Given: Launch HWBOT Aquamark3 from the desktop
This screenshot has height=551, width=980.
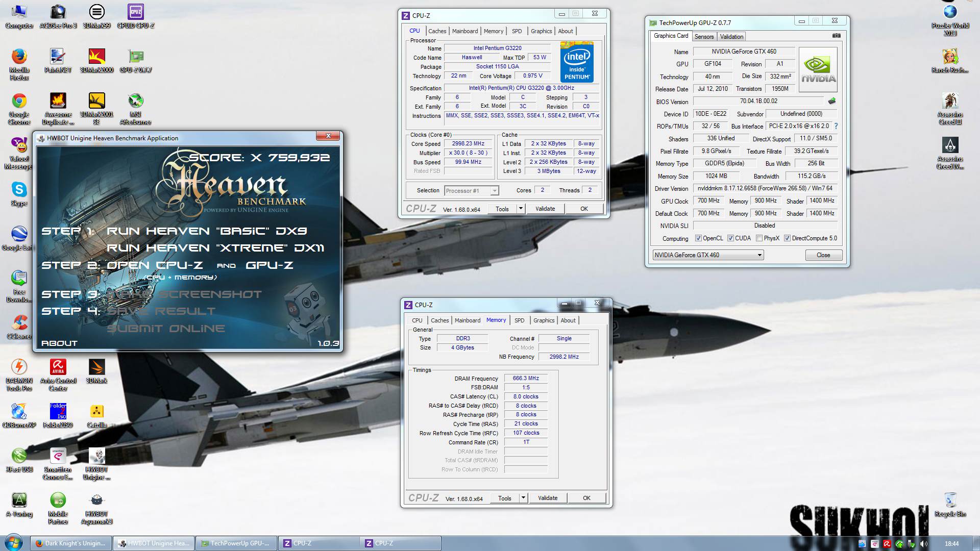Looking at the screenshot, I should point(96,508).
